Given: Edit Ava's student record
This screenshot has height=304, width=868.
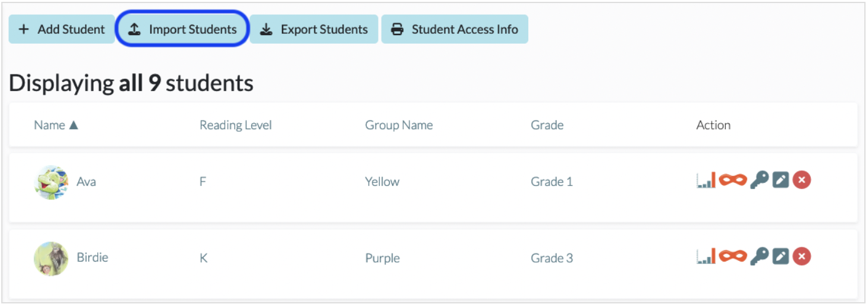Looking at the screenshot, I should click(781, 180).
